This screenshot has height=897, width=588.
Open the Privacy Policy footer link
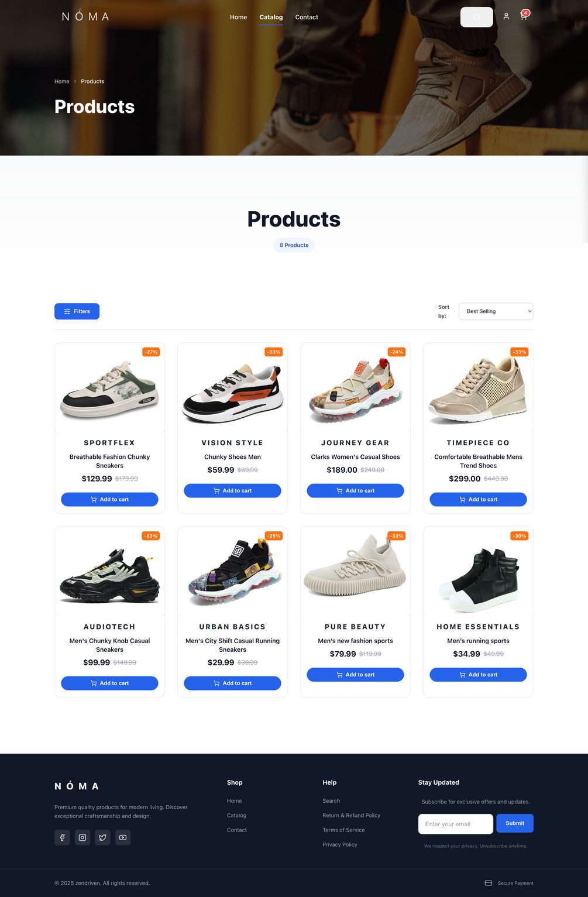click(x=339, y=844)
